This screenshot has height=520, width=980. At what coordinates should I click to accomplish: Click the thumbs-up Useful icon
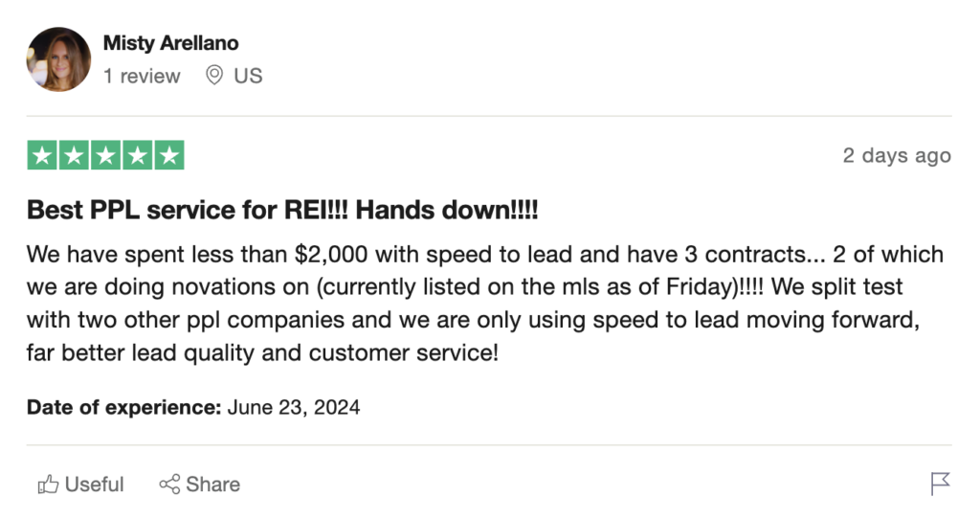48,485
